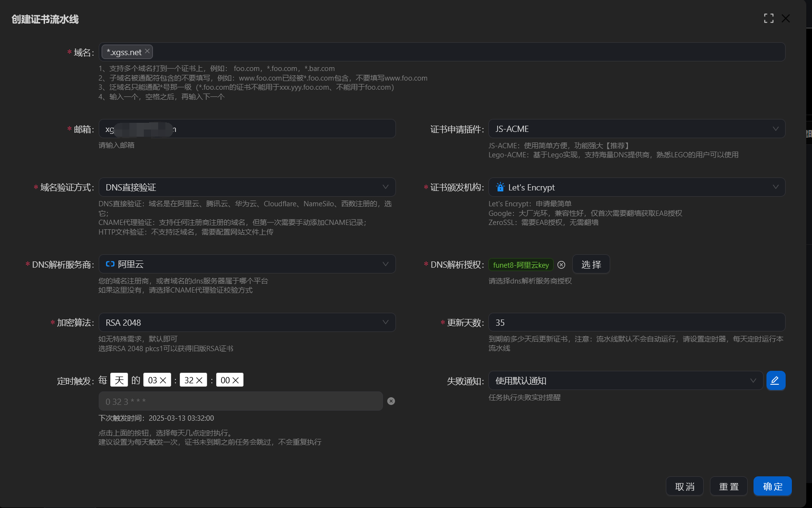Click the 取消 button
Screen dimensions: 812x508
click(x=684, y=486)
